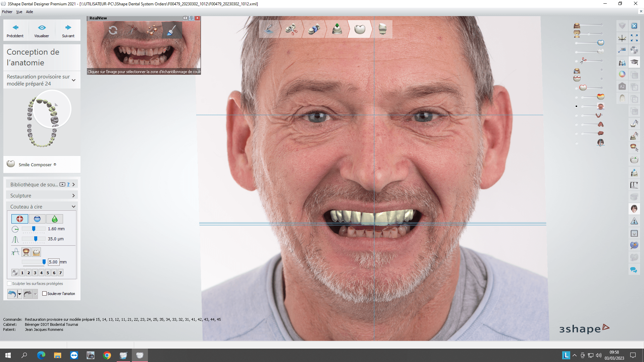This screenshot has width=644, height=362.
Task: Open the blue chat bubble icon
Action: [634, 270]
